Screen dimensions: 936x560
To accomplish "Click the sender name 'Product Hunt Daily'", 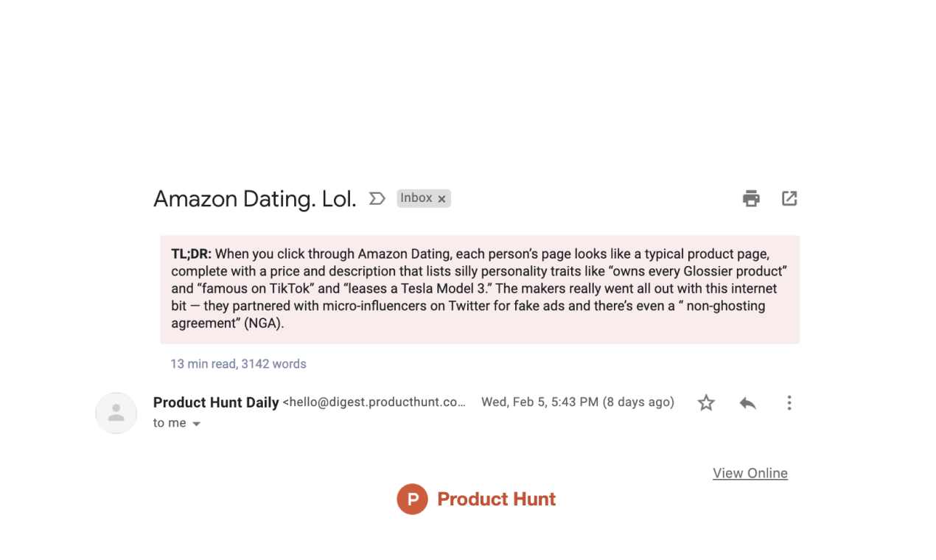I will point(215,402).
